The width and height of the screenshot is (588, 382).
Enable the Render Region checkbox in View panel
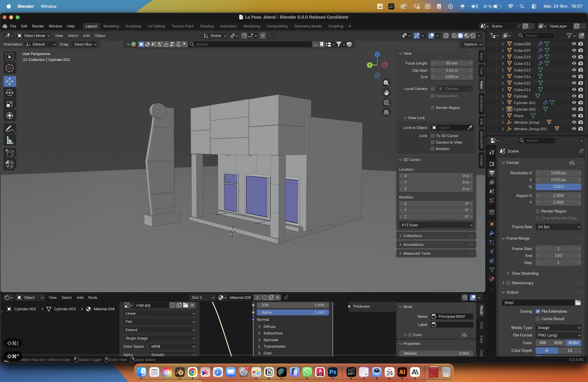coord(432,108)
